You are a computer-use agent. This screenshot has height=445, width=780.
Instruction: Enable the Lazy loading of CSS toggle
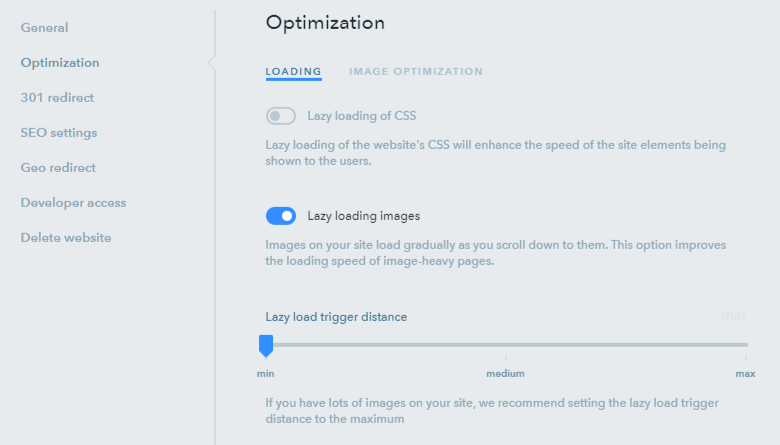coord(281,116)
